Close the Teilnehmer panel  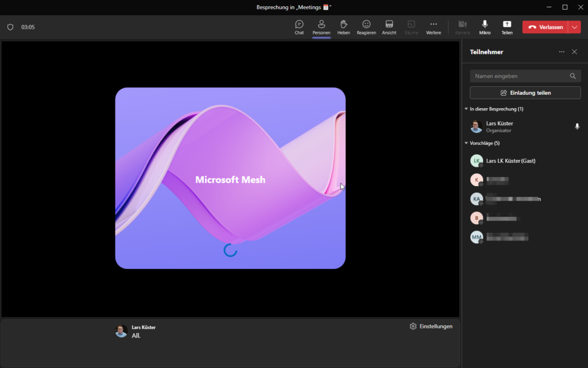574,52
